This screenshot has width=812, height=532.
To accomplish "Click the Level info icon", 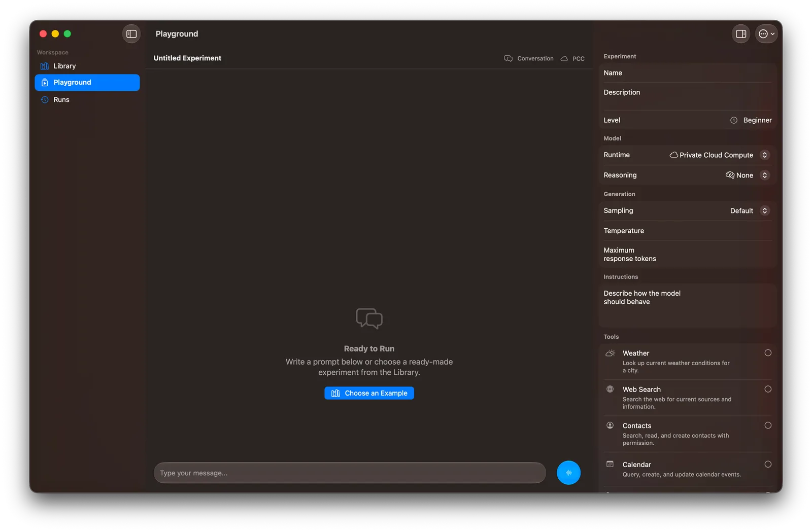I will pos(734,120).
